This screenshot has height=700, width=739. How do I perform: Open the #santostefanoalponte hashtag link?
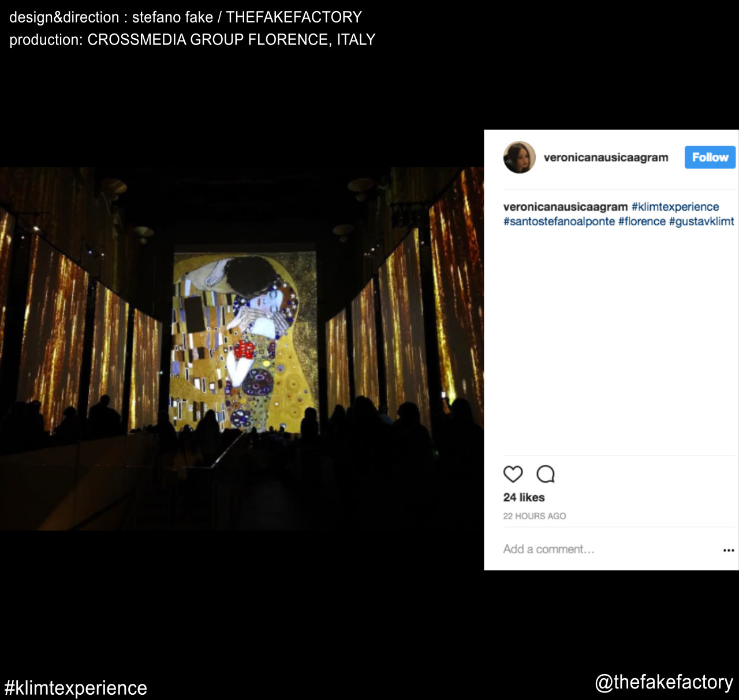point(559,221)
